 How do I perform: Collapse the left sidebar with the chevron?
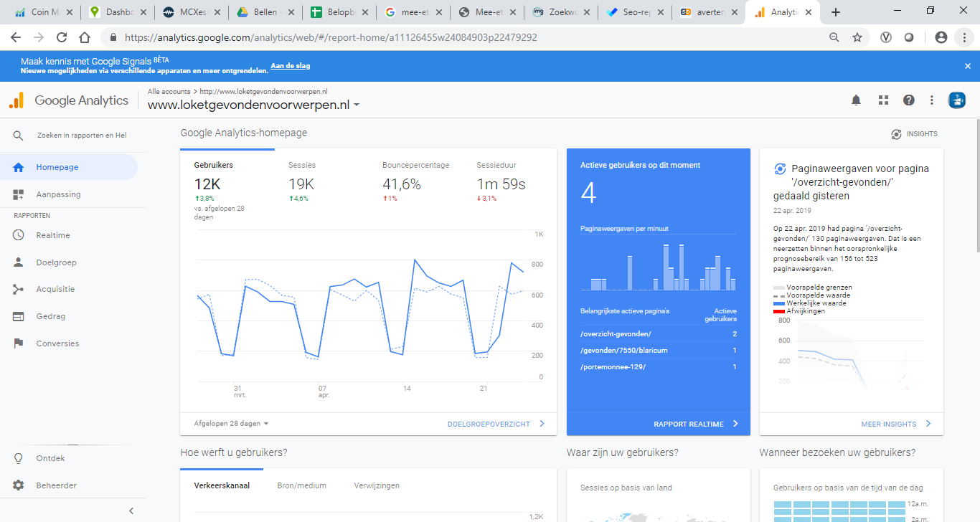point(131,511)
